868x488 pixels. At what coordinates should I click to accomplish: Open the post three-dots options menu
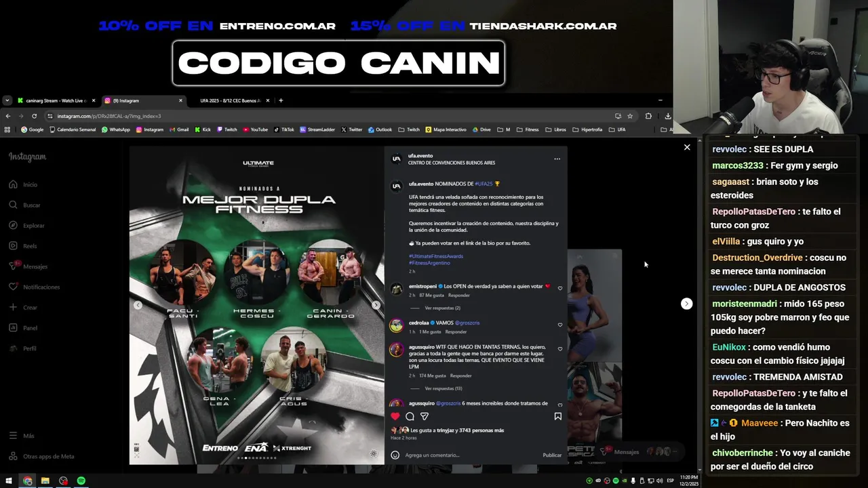pos(557,159)
